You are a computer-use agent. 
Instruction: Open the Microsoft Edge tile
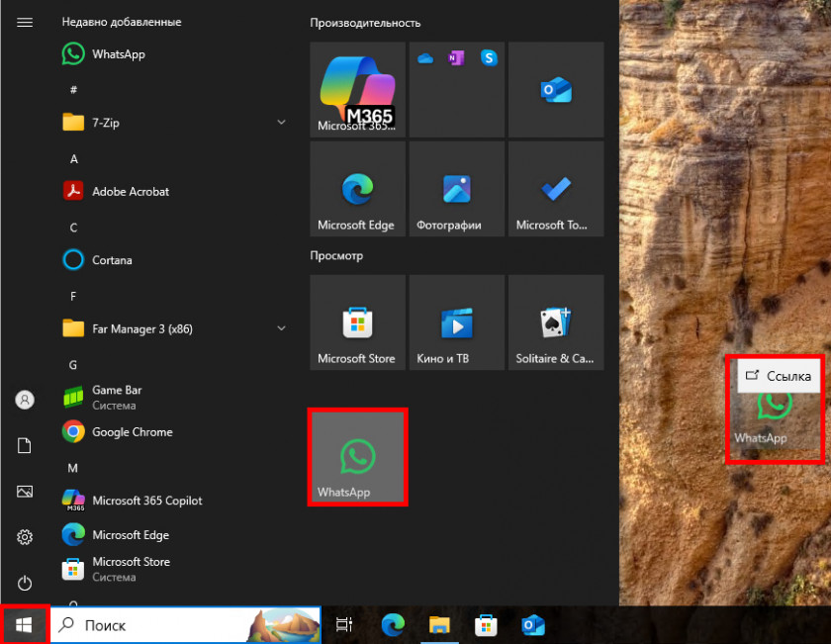point(357,188)
